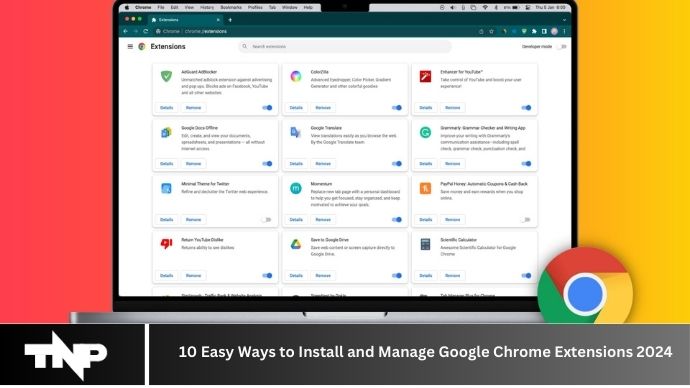690x388 pixels.
Task: Disable the Save to Google Drive toggle
Action: point(396,276)
